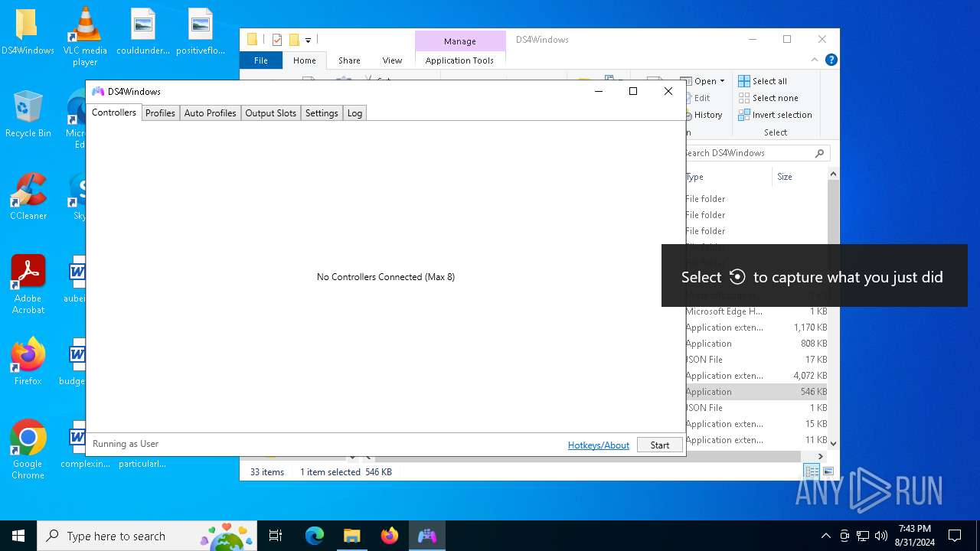The image size is (980, 551).
Task: Click the search magnifier icon in Explorer
Action: click(x=819, y=153)
